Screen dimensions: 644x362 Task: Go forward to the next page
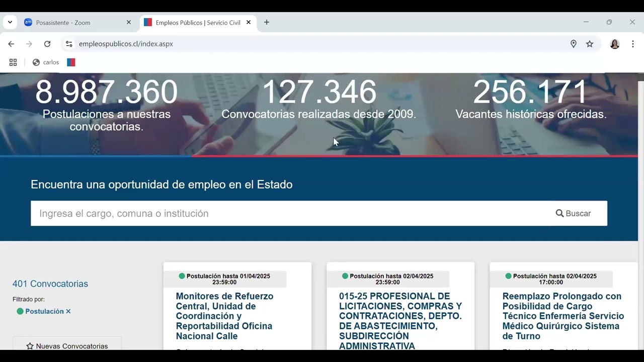(29, 44)
